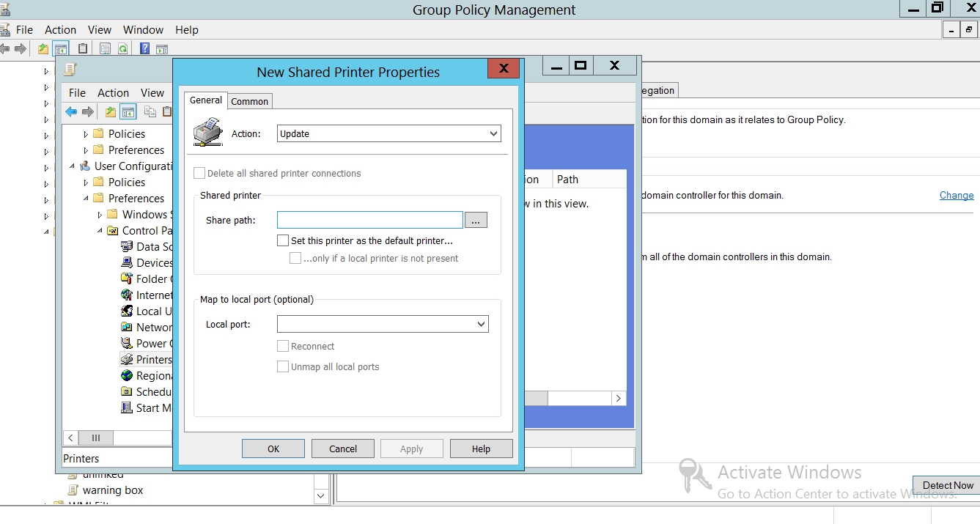This screenshot has width=980, height=524.
Task: Select the Devices node icon
Action: pos(127,262)
